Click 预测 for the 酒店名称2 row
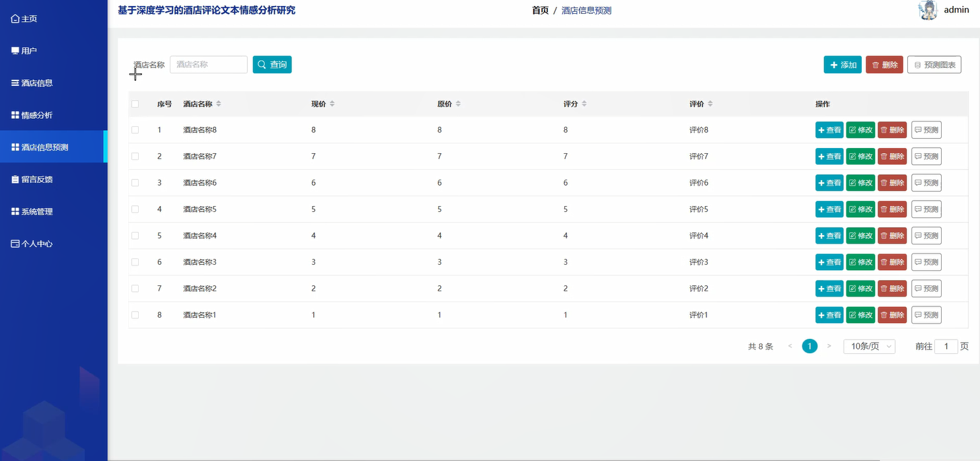 click(926, 289)
